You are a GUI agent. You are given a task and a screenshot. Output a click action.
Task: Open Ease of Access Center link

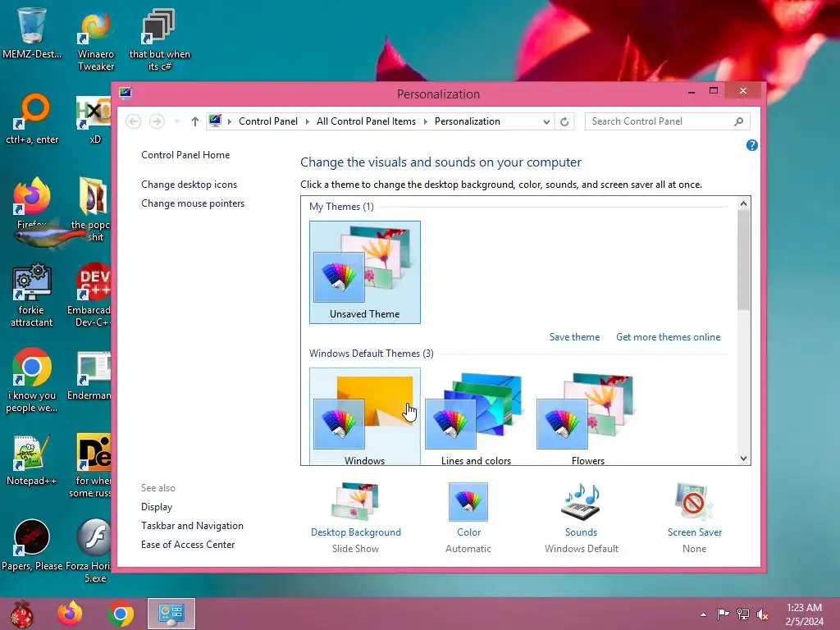188,545
